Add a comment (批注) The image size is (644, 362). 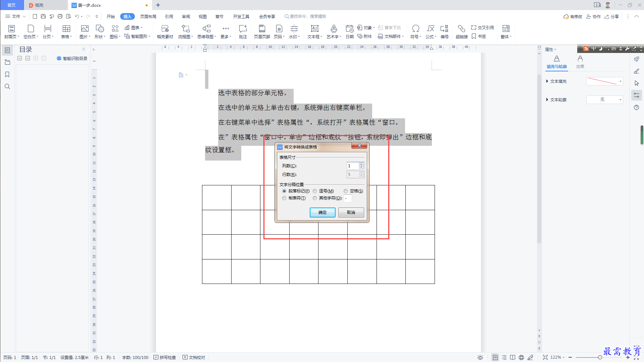[243, 32]
